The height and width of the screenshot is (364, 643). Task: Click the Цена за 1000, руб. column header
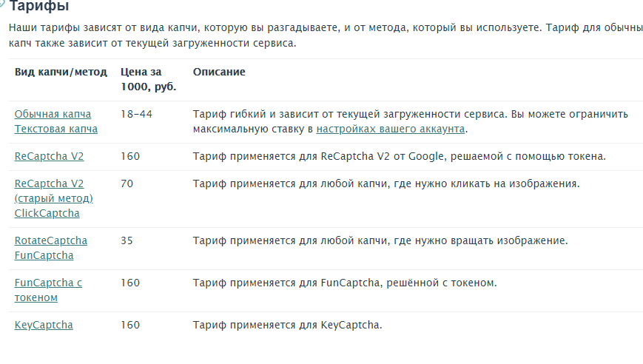149,79
